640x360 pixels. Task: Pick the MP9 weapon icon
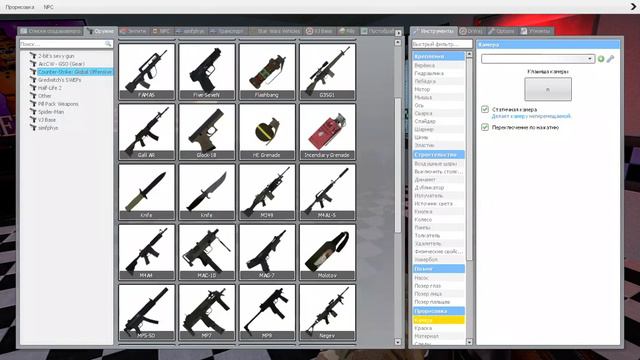[x=267, y=312]
